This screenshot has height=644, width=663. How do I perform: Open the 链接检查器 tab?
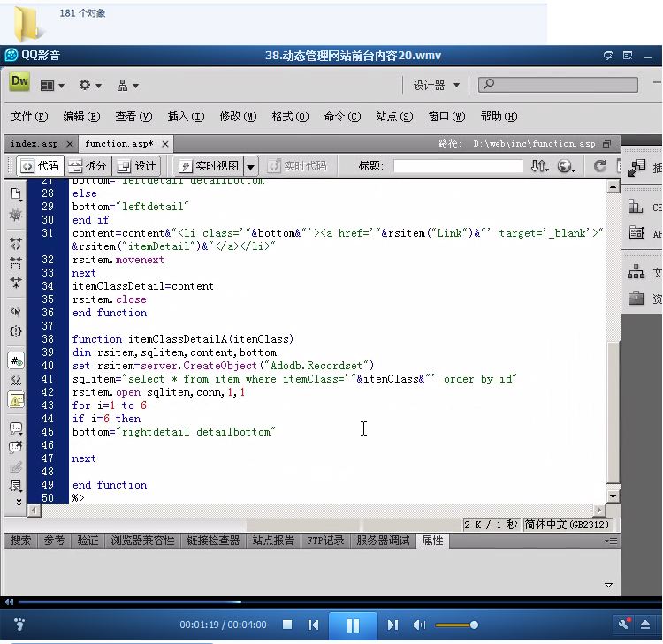[213, 541]
